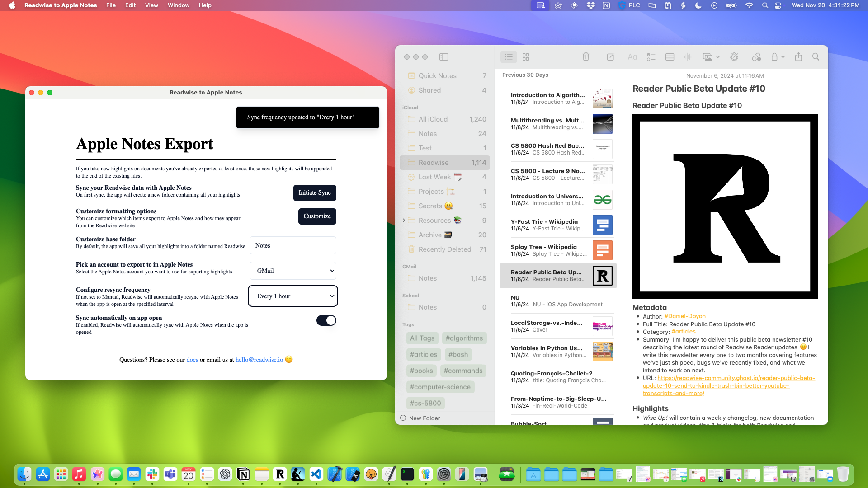Viewport: 868px width, 488px height.
Task: Click the Initiate Sync button
Action: click(x=315, y=193)
